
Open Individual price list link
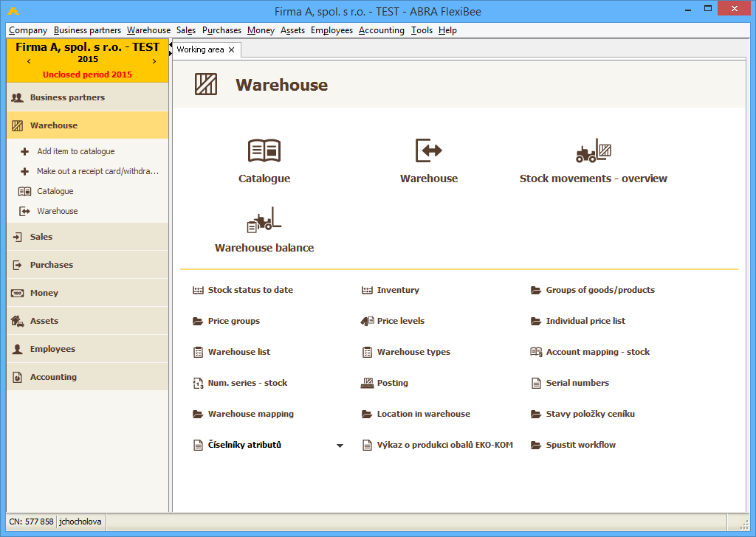click(585, 321)
